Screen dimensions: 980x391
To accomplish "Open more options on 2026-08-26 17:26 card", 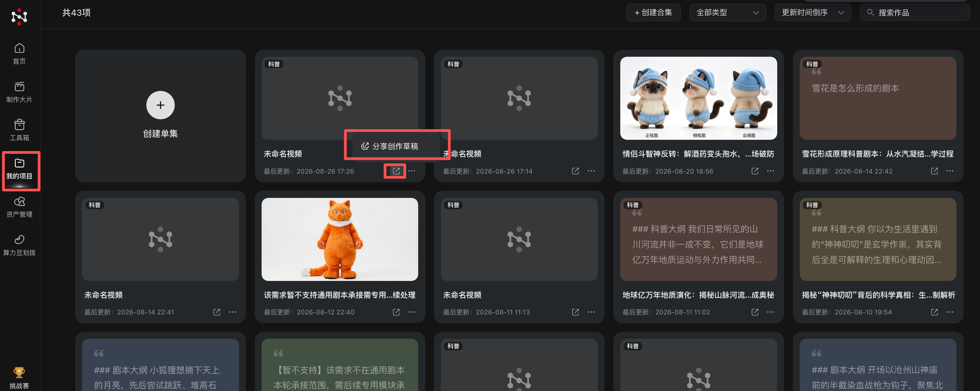I will point(412,171).
